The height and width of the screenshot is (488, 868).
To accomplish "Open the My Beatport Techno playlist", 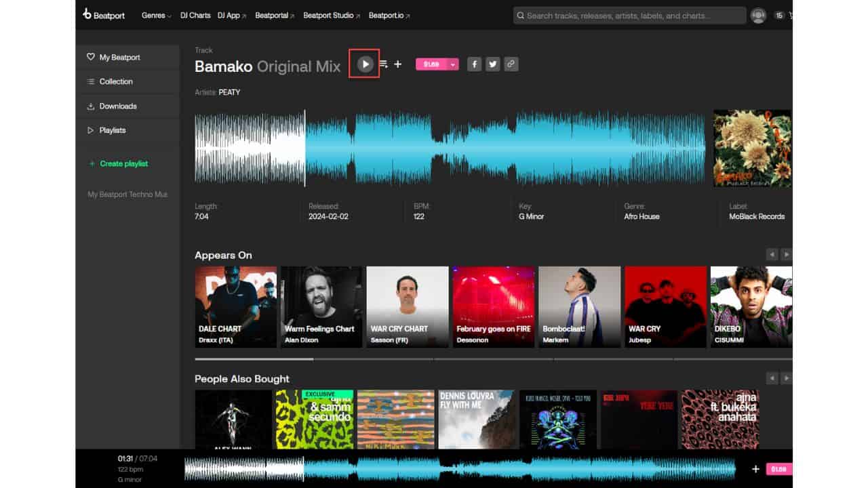I will click(127, 195).
